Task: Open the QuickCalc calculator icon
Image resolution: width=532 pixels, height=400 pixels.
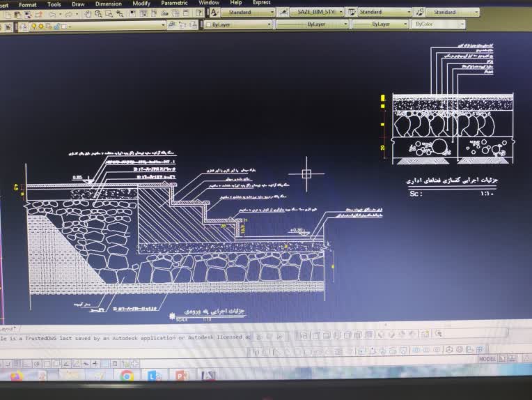Action: click(x=186, y=13)
